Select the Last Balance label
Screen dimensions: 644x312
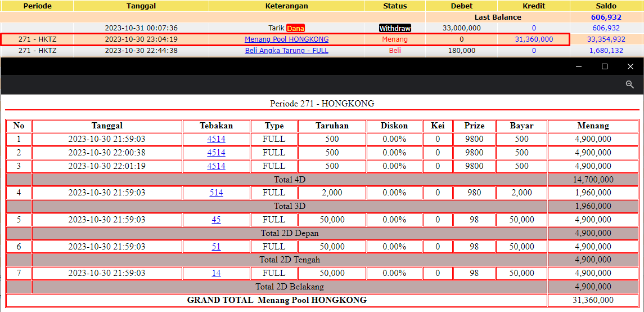tap(498, 17)
